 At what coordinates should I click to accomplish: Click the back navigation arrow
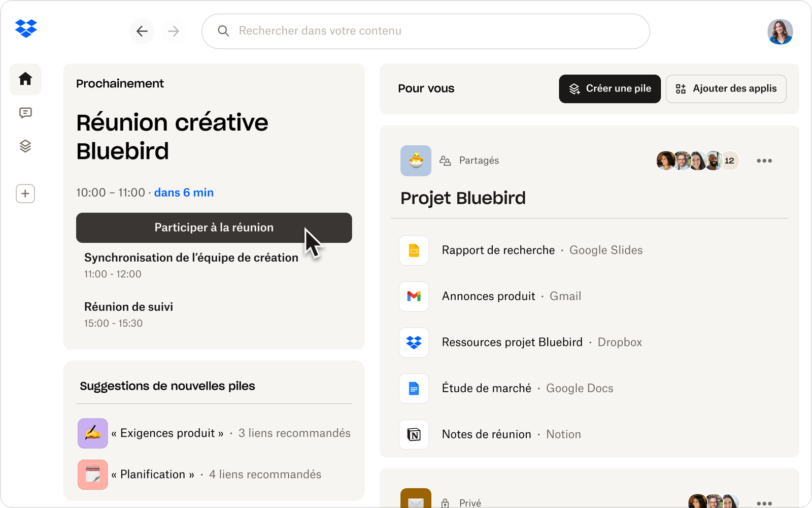142,31
